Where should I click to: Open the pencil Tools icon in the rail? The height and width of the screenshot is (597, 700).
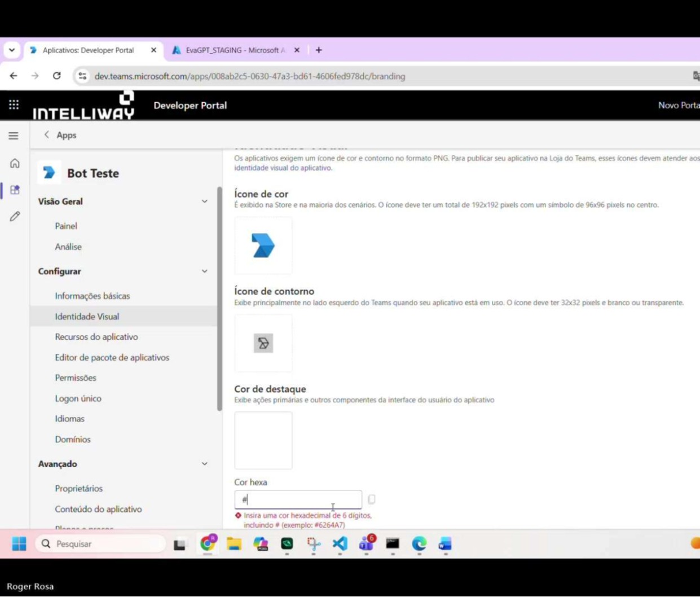pos(15,217)
